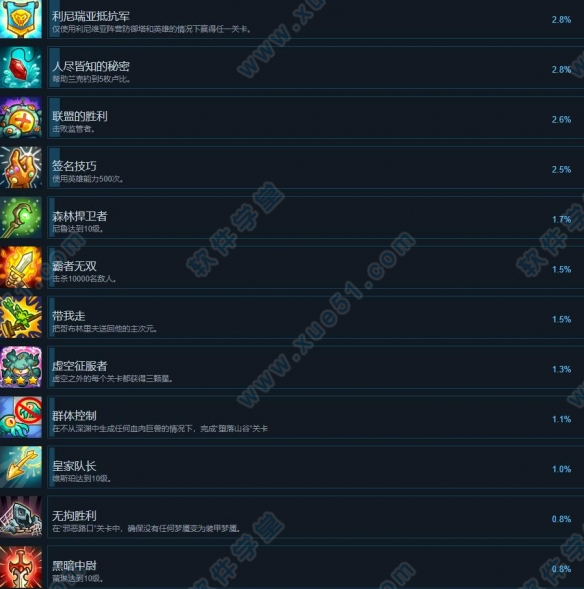Select the overseer boss achievement icon
584x589 pixels.
(x=21, y=118)
